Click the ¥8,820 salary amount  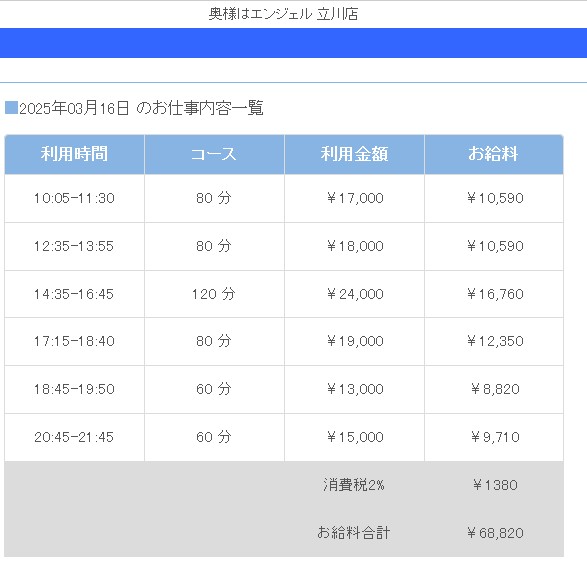495,389
